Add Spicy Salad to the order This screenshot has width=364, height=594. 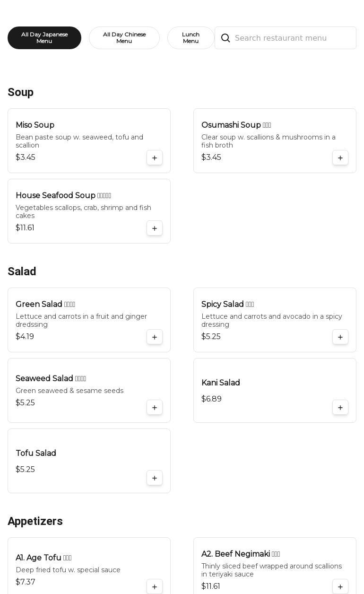click(340, 337)
